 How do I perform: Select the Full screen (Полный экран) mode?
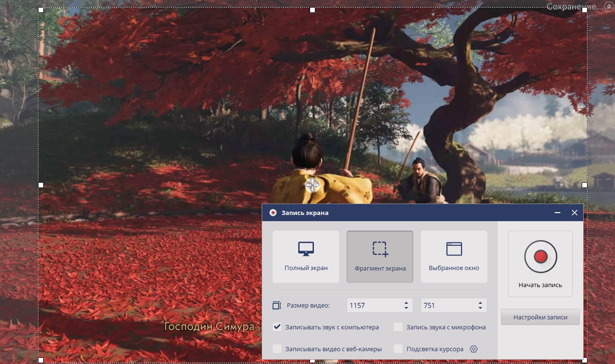(x=306, y=257)
